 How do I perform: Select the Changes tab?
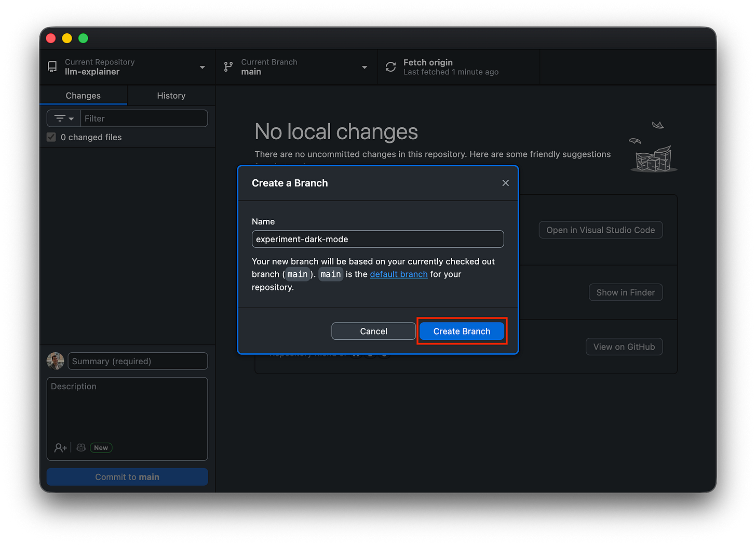tap(83, 96)
